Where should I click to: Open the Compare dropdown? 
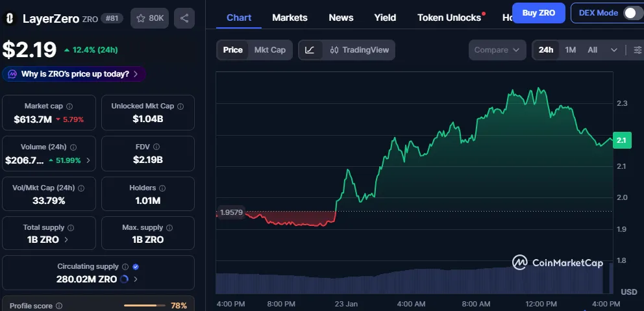tap(497, 50)
